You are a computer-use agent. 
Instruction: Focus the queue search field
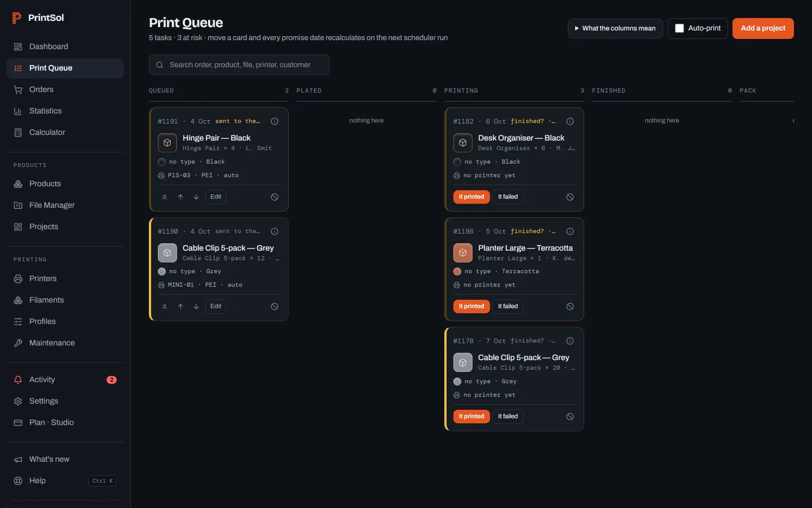(x=239, y=65)
